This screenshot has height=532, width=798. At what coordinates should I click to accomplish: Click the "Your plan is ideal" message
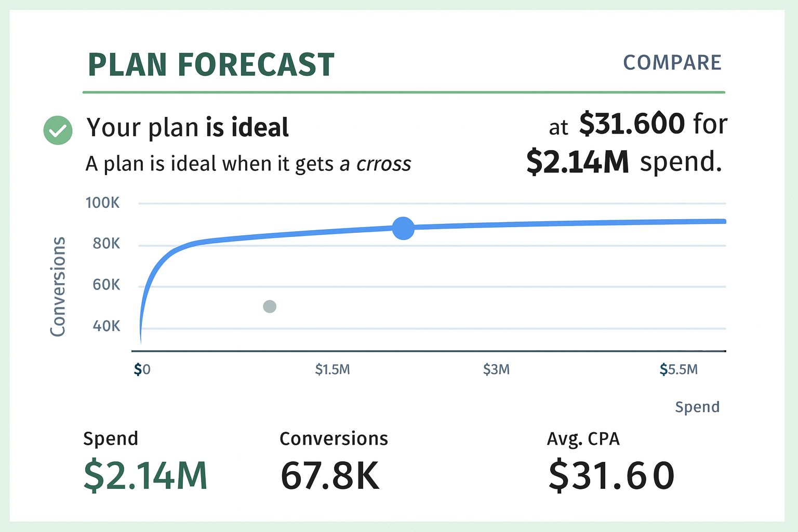[188, 127]
